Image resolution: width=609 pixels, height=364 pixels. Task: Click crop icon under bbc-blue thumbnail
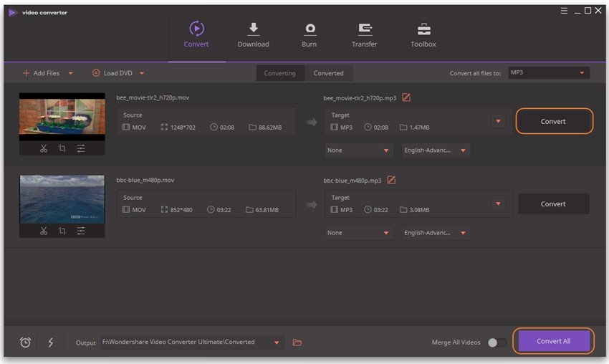[x=62, y=231]
